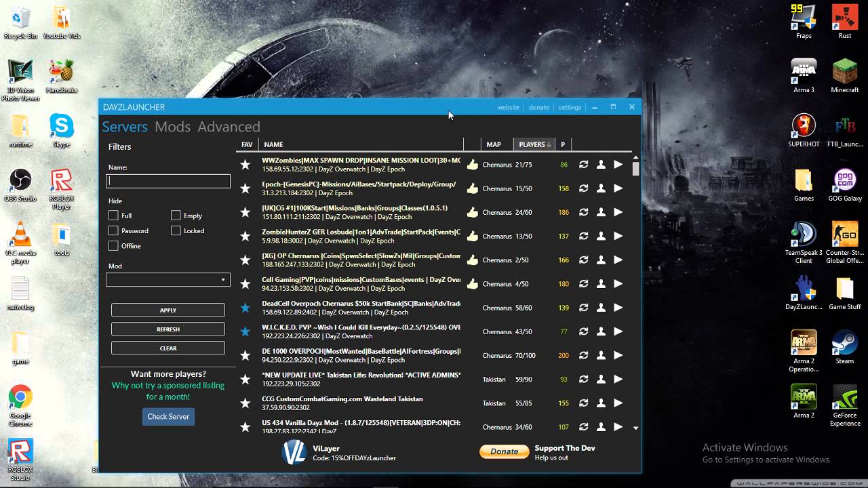Focus the Name filter input field
868x488 pixels.
click(168, 181)
